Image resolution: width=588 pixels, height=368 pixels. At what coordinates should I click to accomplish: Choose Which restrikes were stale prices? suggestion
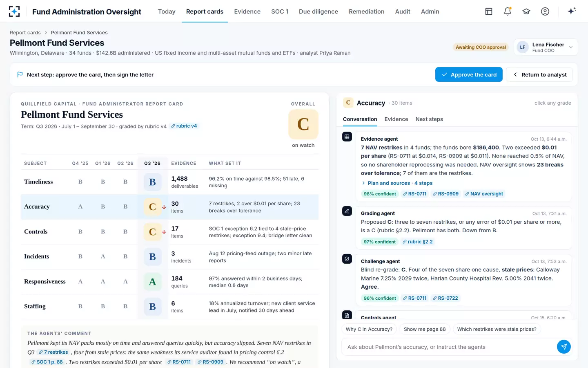[497, 329]
